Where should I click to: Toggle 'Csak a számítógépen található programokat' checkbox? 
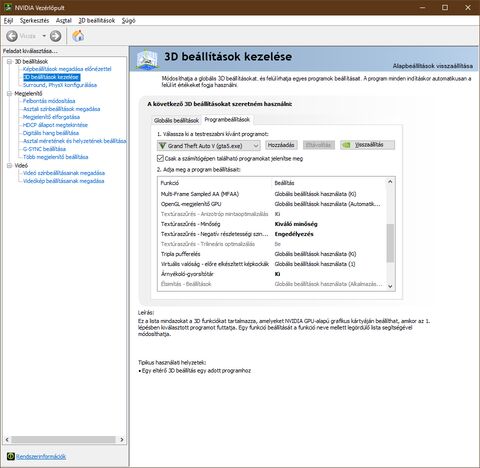160,158
